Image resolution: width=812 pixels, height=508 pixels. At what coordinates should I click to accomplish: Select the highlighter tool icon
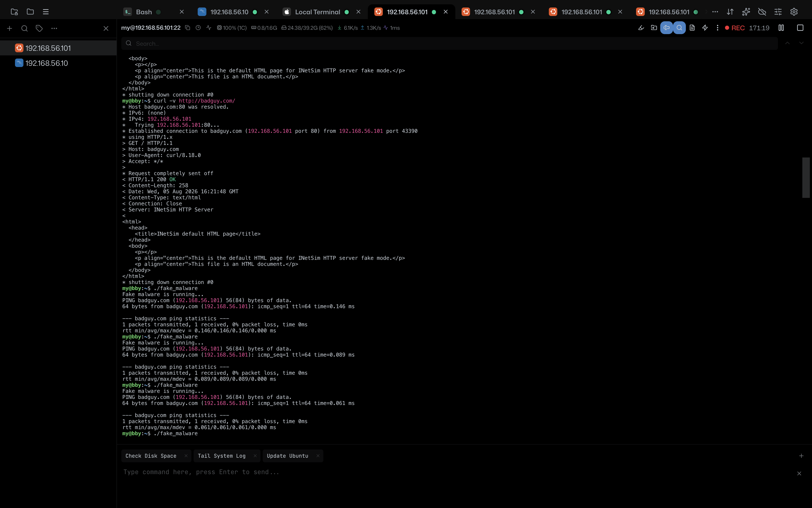tap(641, 28)
